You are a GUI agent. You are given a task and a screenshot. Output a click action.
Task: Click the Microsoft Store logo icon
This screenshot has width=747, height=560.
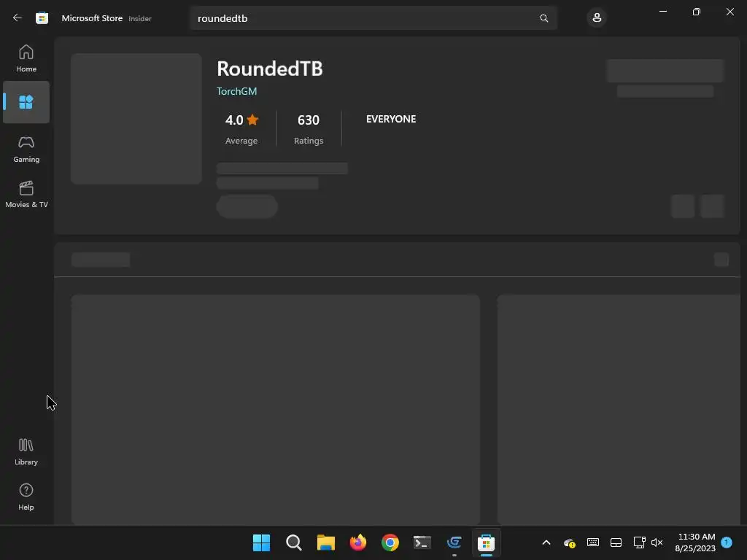tap(42, 18)
